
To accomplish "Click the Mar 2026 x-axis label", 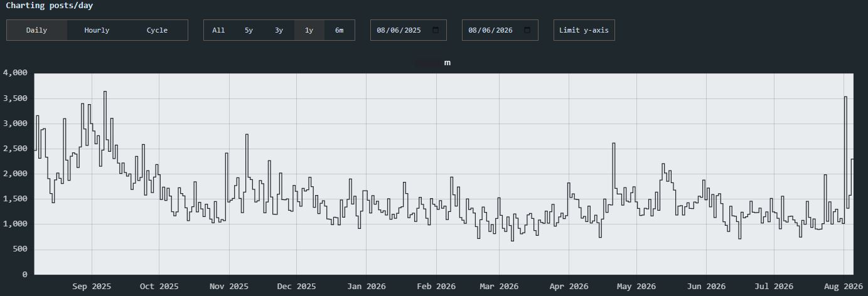I will 499,287.
